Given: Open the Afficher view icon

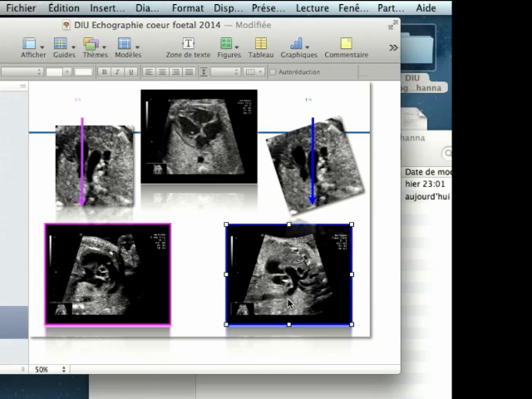Looking at the screenshot, I should pos(29,44).
